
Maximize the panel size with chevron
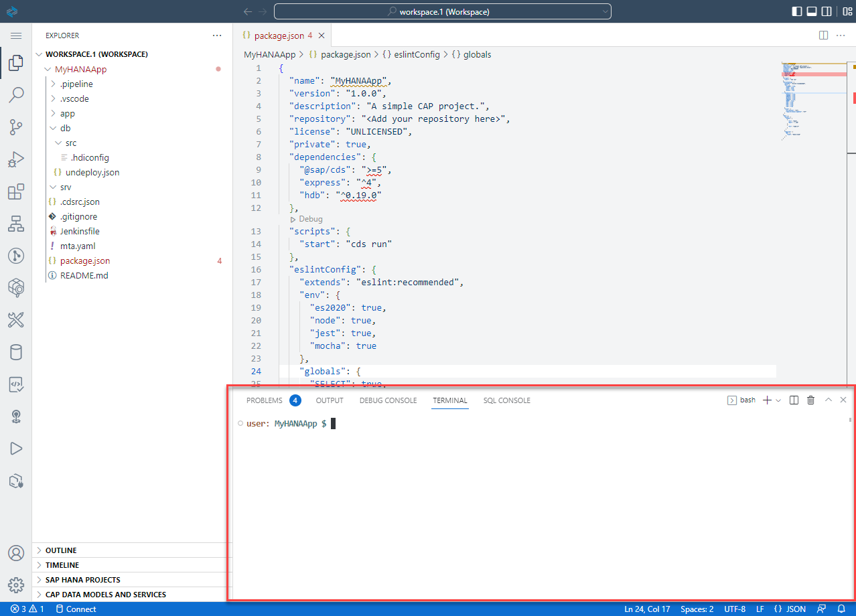point(829,400)
